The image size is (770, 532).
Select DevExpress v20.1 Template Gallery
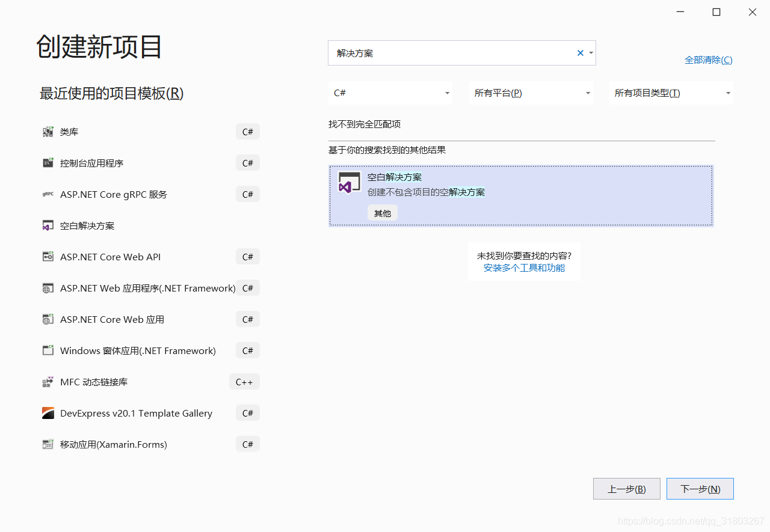tap(150, 413)
